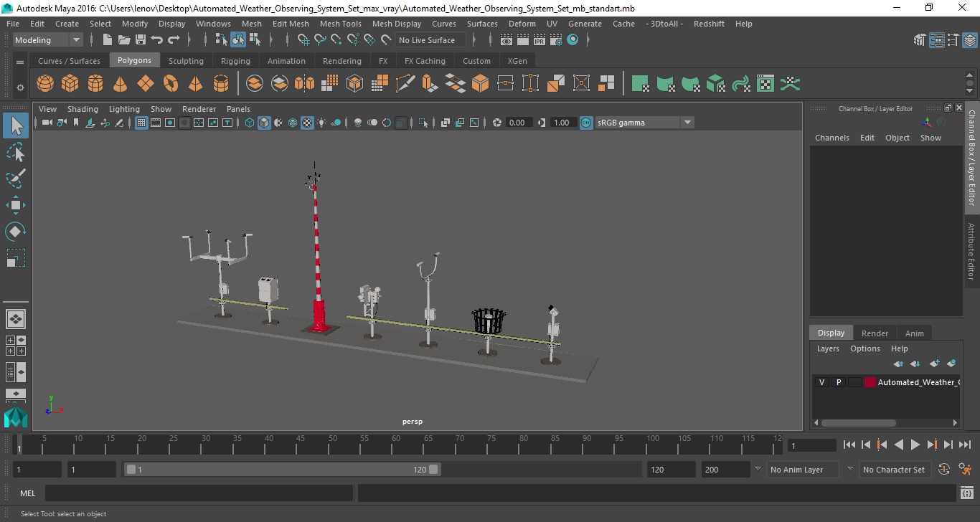Open the sRGB gamma view transform dropdown
The image size is (980, 522).
[x=644, y=123]
